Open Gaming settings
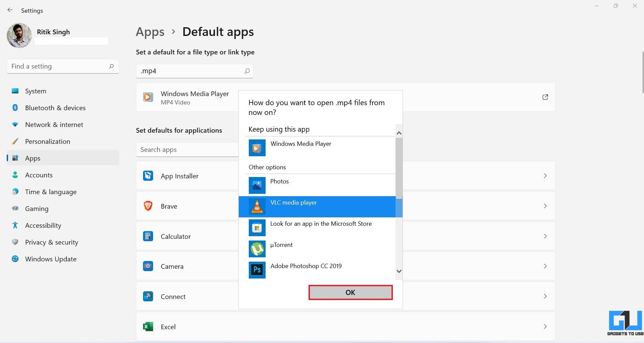 pyautogui.click(x=63, y=209)
